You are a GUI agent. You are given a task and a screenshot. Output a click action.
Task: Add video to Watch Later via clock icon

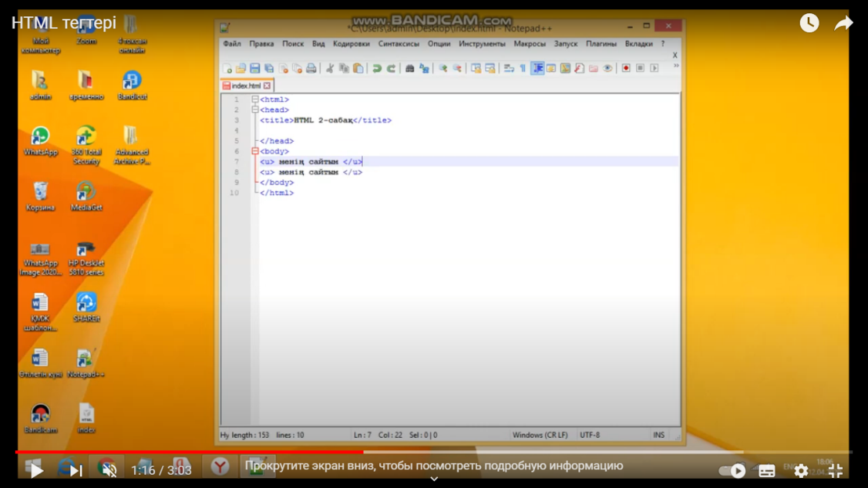[809, 23]
